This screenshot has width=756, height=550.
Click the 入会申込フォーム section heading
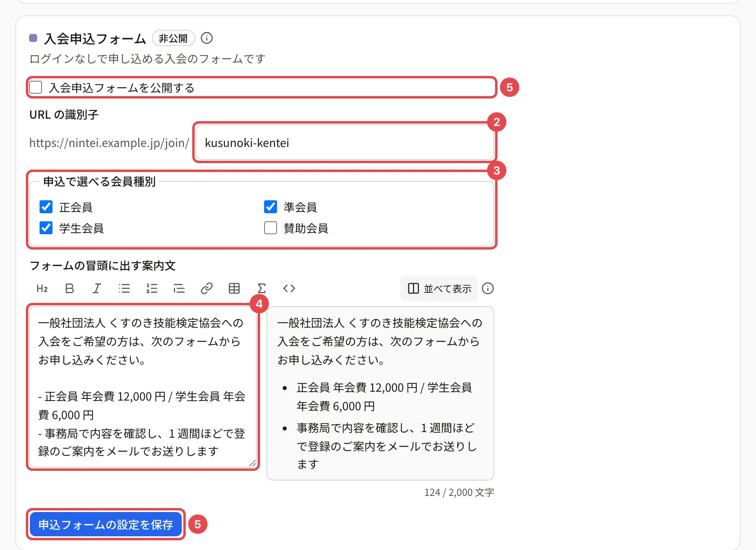click(x=95, y=39)
